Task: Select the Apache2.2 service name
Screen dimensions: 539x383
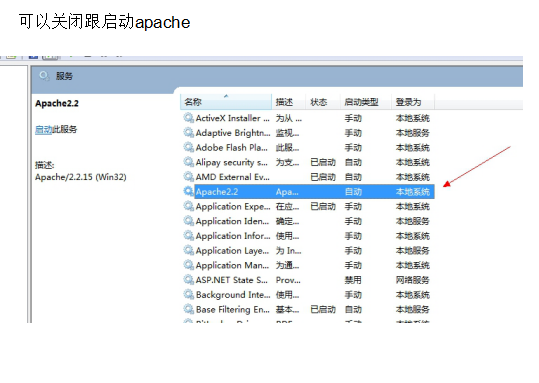Action: tap(217, 192)
